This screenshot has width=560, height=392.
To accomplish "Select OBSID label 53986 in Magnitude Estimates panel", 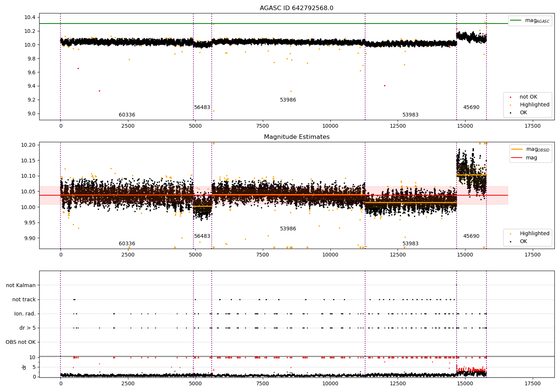I will [x=288, y=229].
